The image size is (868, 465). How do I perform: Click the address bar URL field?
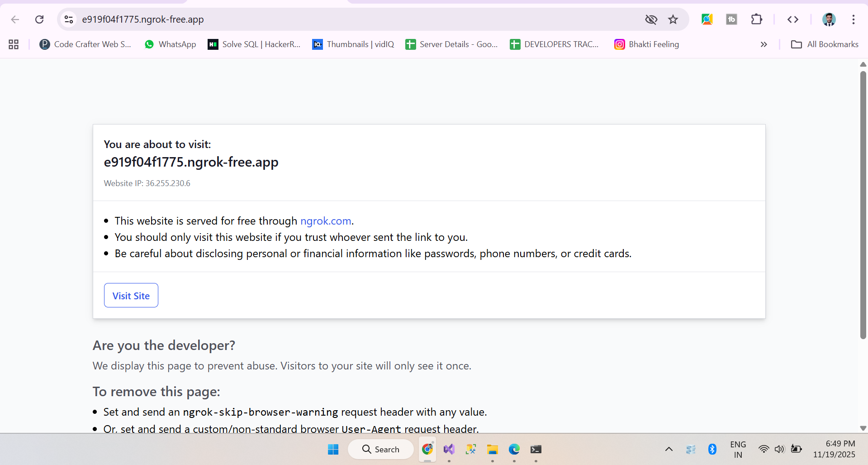pos(317,19)
